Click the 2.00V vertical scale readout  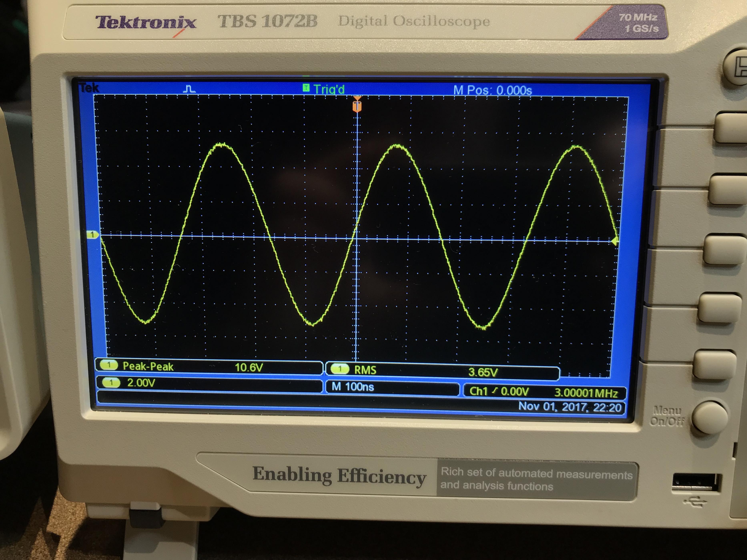[x=141, y=383]
